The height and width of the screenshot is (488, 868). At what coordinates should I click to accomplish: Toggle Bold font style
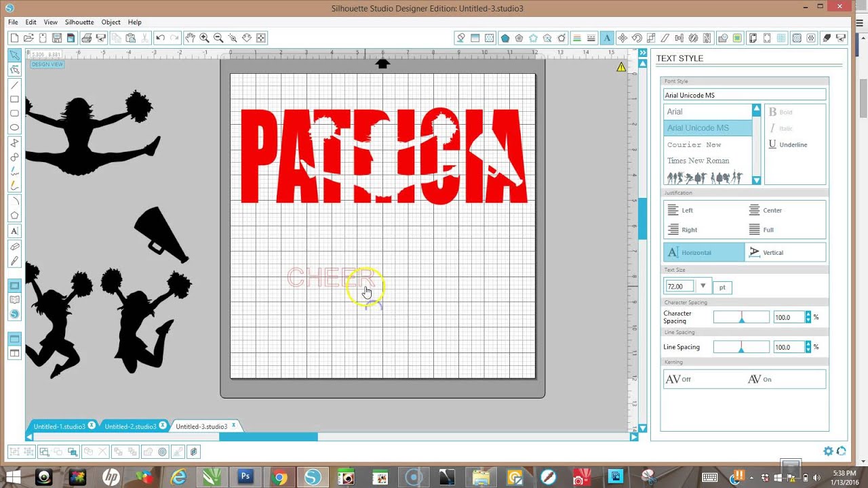coord(780,112)
